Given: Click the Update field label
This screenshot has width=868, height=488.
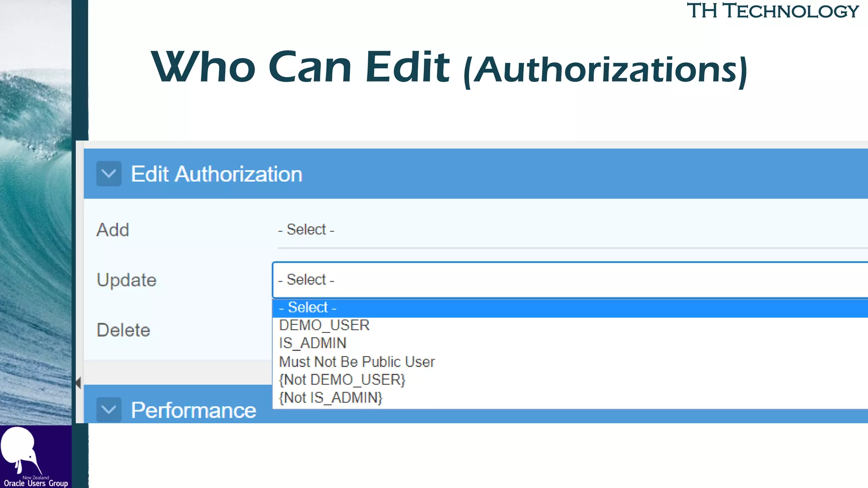Looking at the screenshot, I should [127, 280].
